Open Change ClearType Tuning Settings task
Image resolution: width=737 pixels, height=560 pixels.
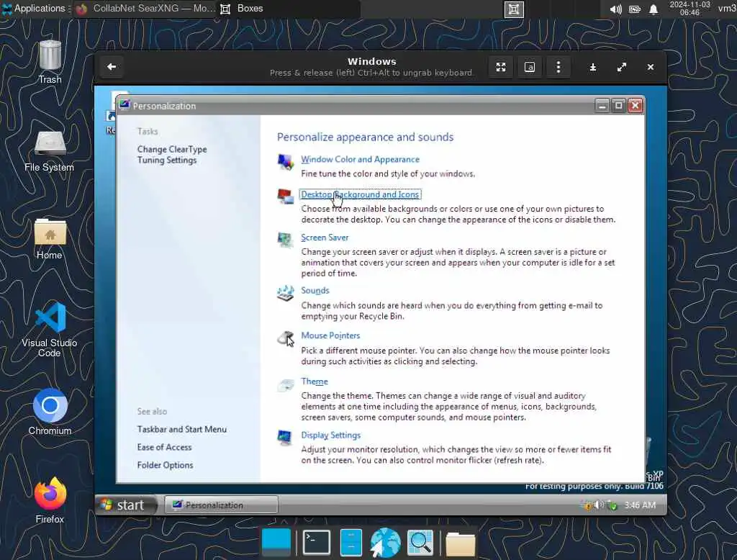pyautogui.click(x=172, y=155)
